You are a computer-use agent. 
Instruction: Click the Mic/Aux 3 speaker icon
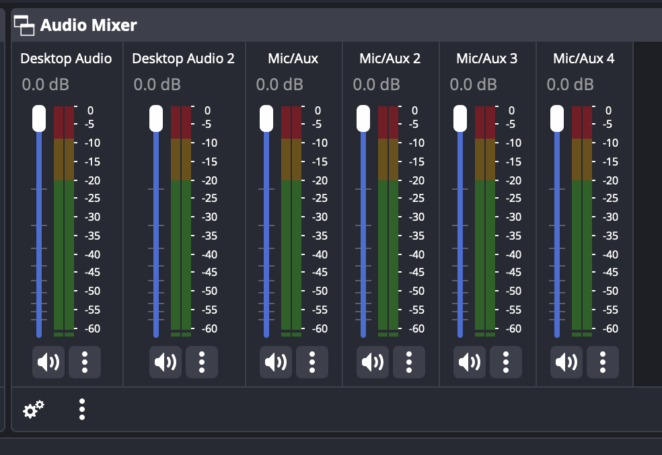pos(469,362)
